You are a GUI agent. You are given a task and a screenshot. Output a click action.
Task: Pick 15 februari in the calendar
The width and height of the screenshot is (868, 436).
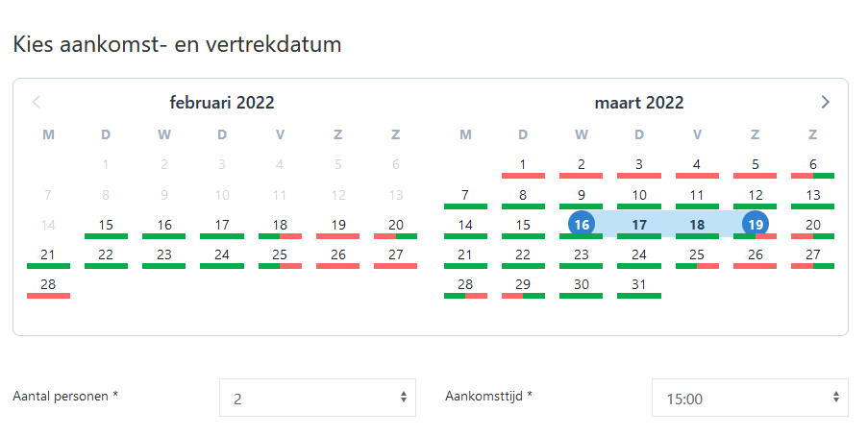click(106, 225)
